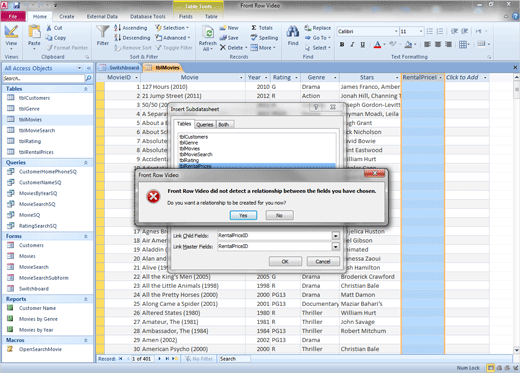Select the Both tab in Insert Subdatasheet
The image size is (520, 373).
click(224, 125)
